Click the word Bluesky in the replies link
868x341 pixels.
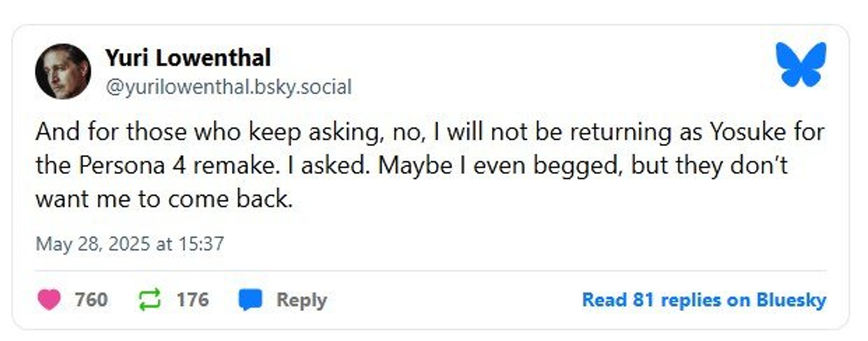(x=791, y=300)
